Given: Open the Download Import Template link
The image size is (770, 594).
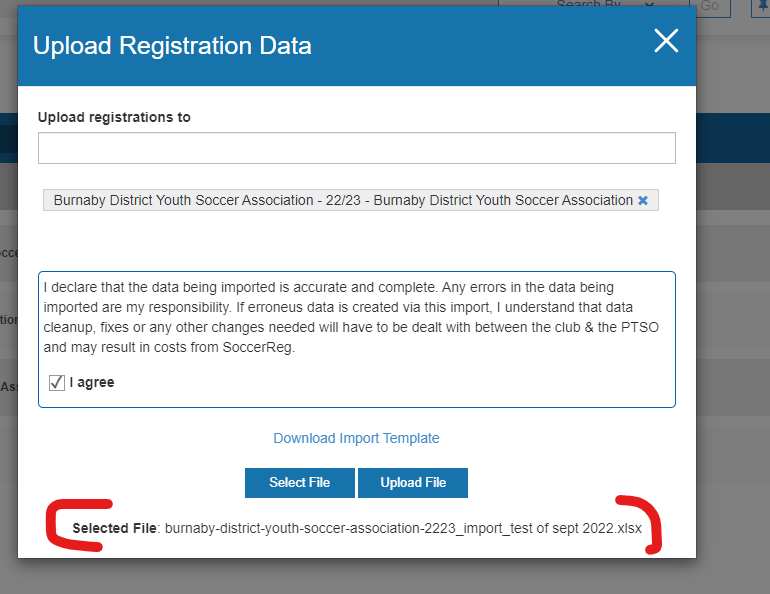Looking at the screenshot, I should (356, 438).
